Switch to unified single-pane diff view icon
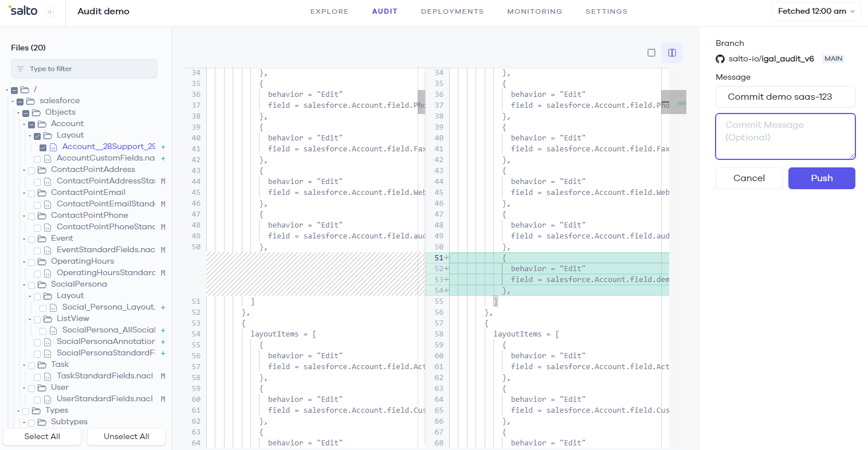Image resolution: width=868 pixels, height=450 pixels. (x=651, y=53)
